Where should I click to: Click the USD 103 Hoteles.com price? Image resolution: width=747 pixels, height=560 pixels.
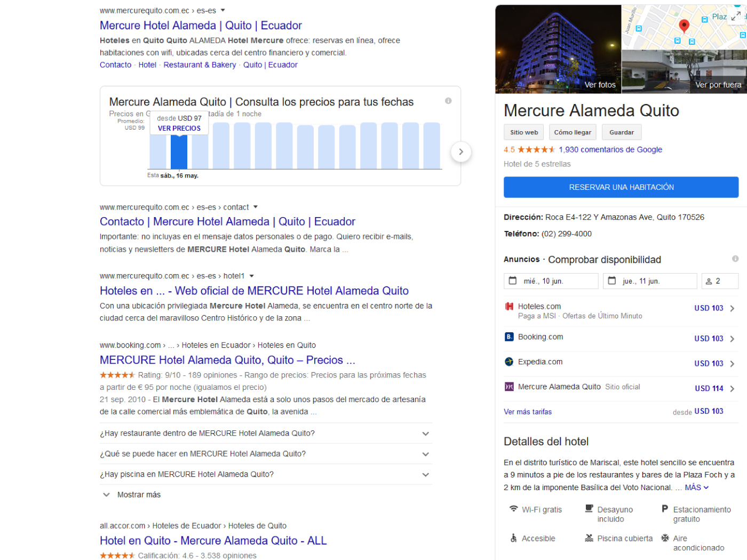pos(709,308)
